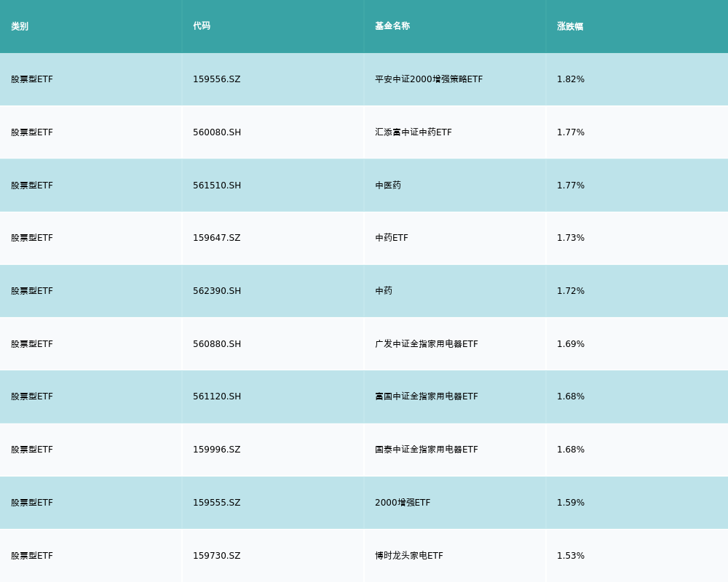This screenshot has height=582, width=728.
Task: Click 1.68% in the 159996.SZ row
Action: pos(571,450)
